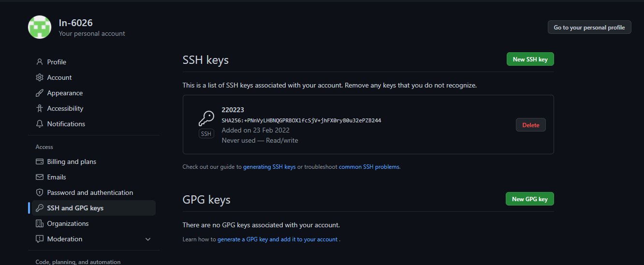The height and width of the screenshot is (265, 644).
Task: Click the shield icon beside Password
Action: [40, 192]
